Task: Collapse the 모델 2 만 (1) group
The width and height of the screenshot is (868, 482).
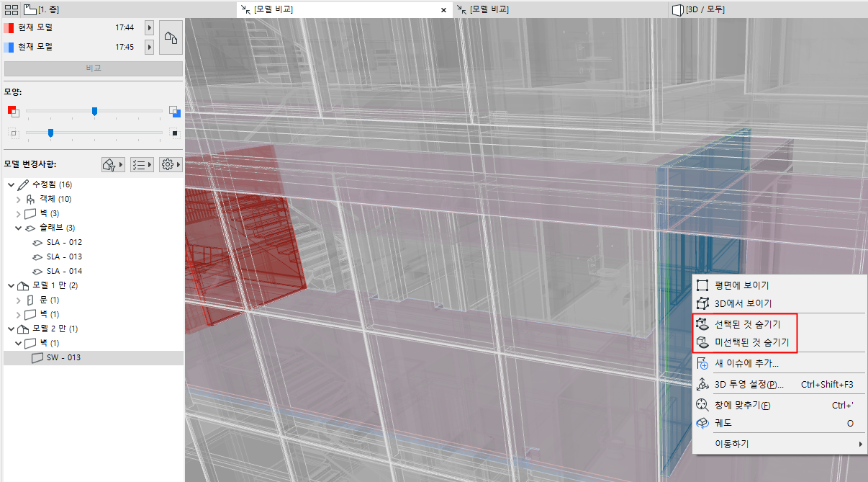Action: [10, 329]
